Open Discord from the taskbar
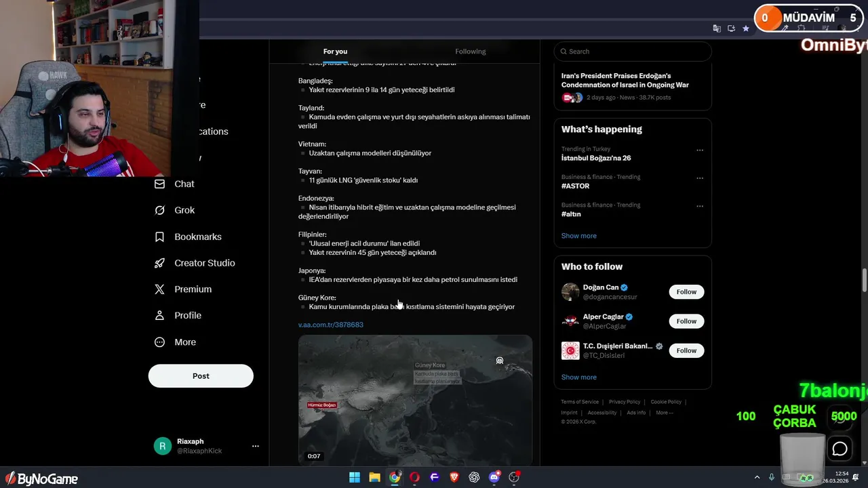This screenshot has width=868, height=488. (x=494, y=477)
